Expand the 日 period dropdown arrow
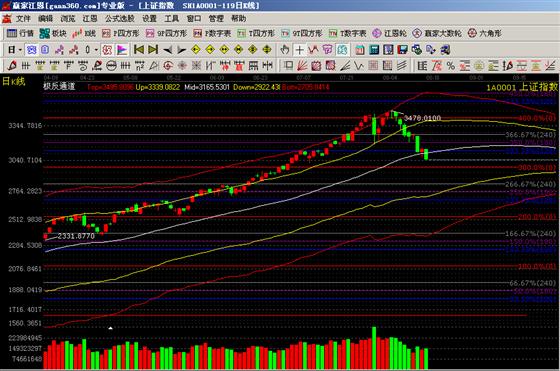Image resolution: width=560 pixels, height=371 pixels. [20, 50]
